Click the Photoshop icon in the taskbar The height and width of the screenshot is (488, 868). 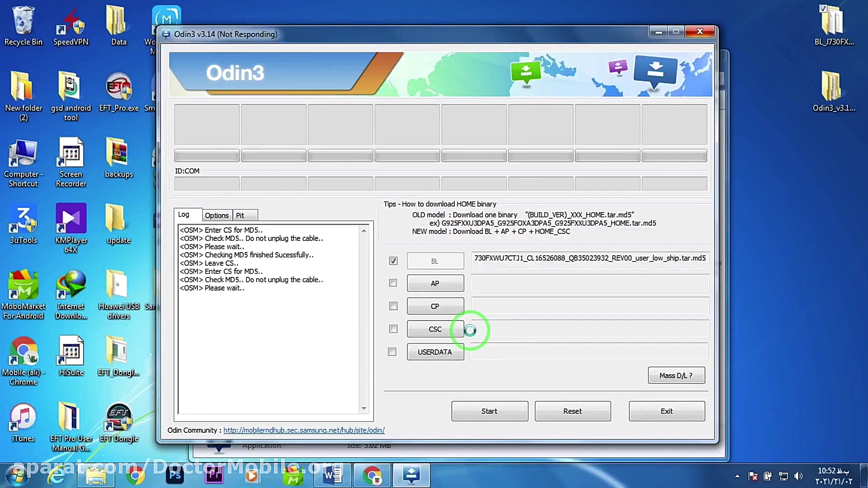(175, 475)
